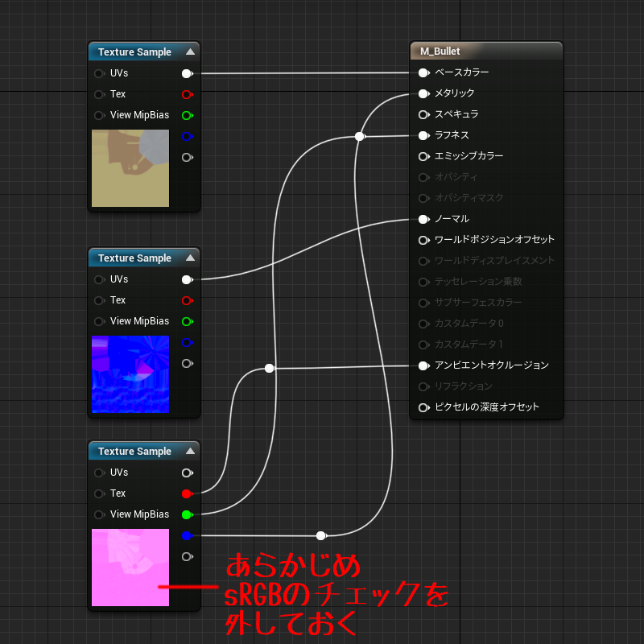Click the green View MipBias pin on middle Texture Sample
This screenshot has width=644, height=644.
pos(186,321)
